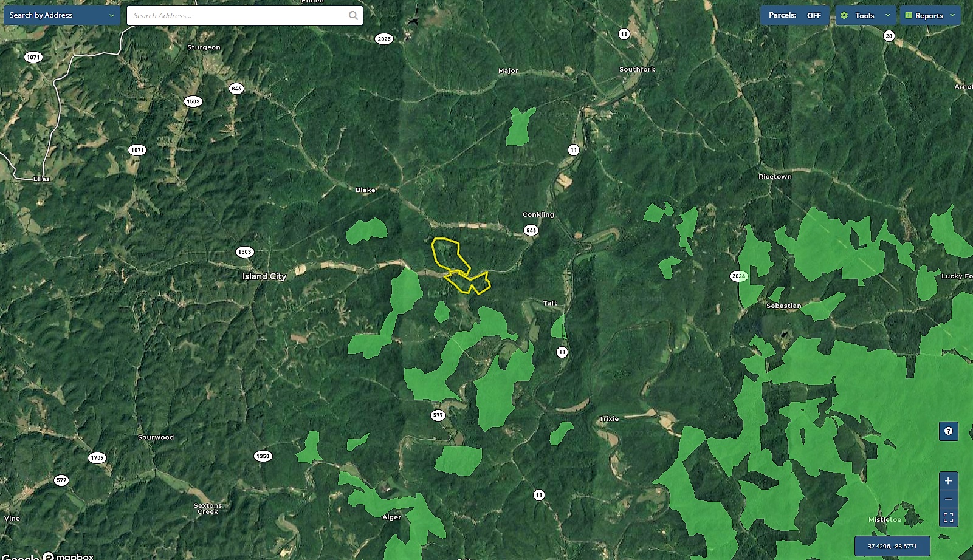
Task: Click route 846 shield marker near Conkling
Action: pos(531,230)
